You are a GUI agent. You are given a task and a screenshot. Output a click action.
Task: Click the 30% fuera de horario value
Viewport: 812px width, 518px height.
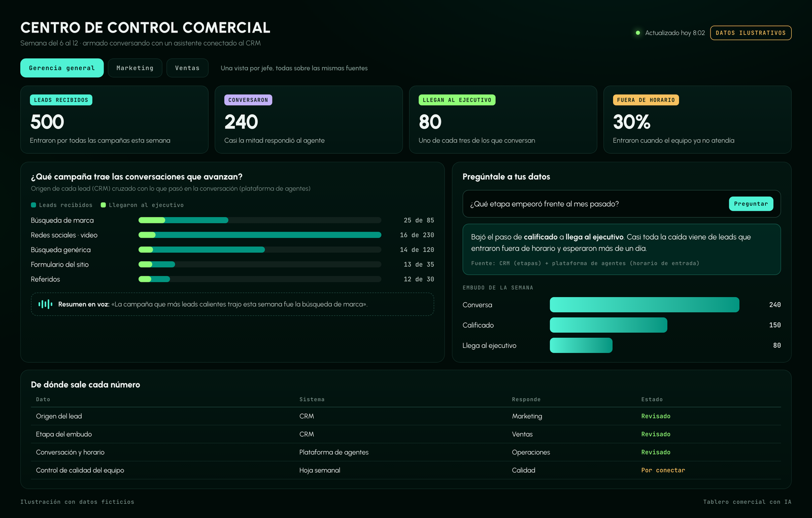(631, 122)
